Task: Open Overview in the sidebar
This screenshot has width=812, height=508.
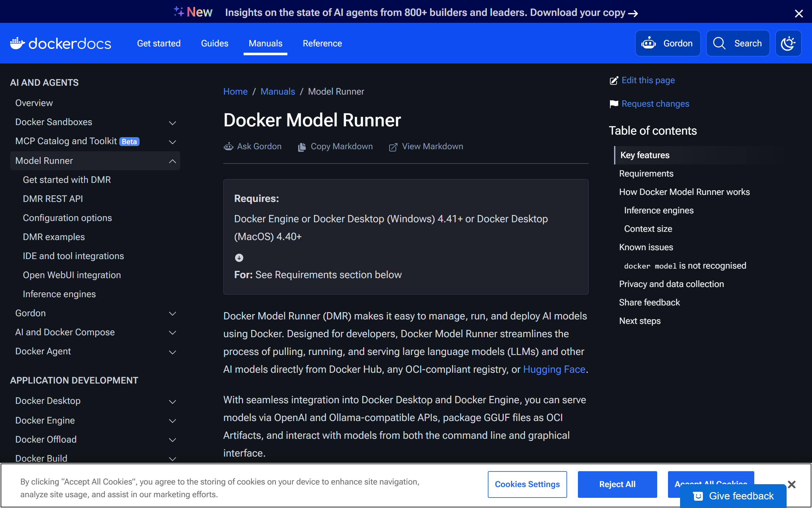Action: click(34, 103)
